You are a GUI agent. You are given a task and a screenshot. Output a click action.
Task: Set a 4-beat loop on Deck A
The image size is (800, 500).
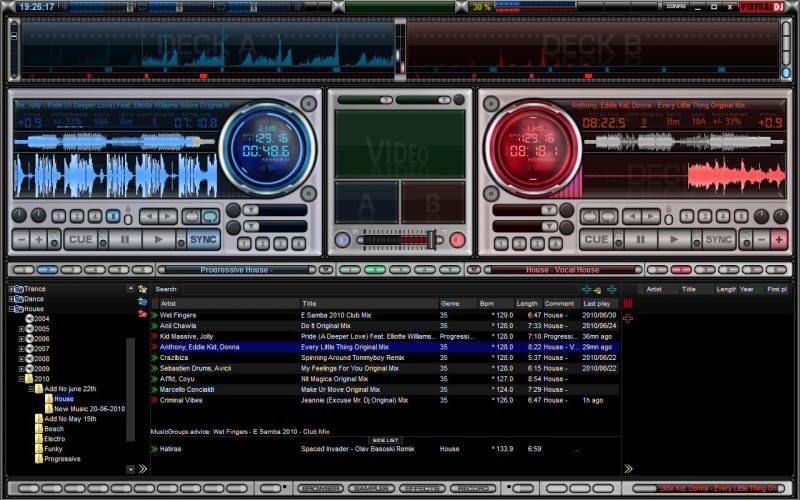coord(95,216)
